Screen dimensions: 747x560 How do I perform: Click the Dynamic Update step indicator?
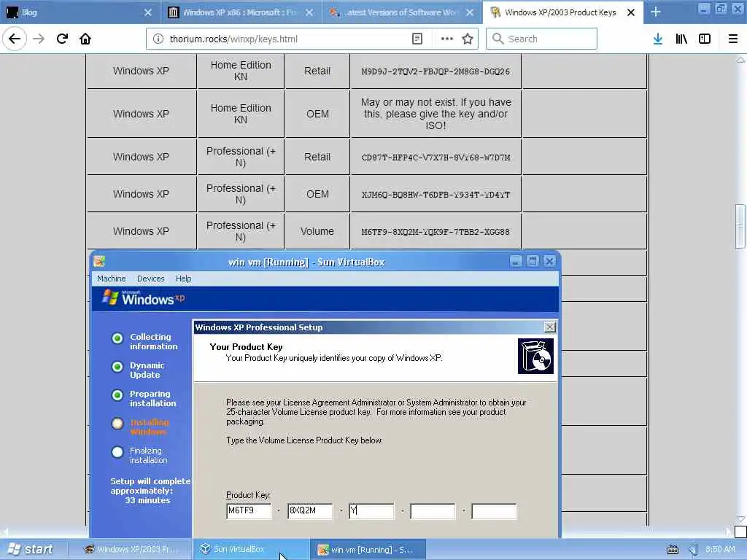117,367
